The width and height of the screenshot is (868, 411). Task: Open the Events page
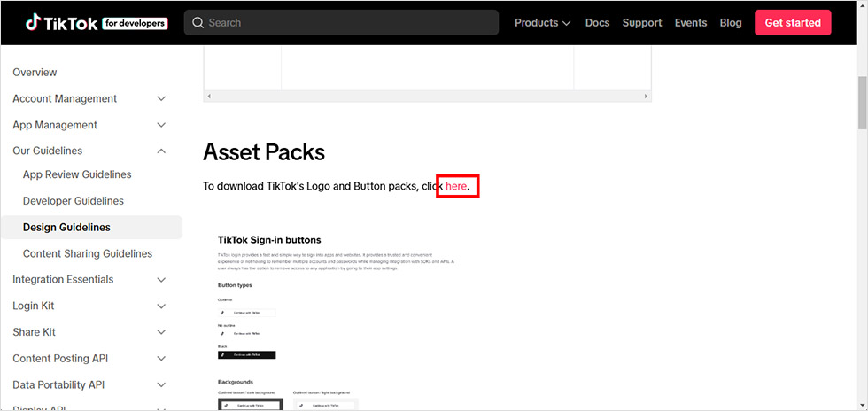point(691,23)
